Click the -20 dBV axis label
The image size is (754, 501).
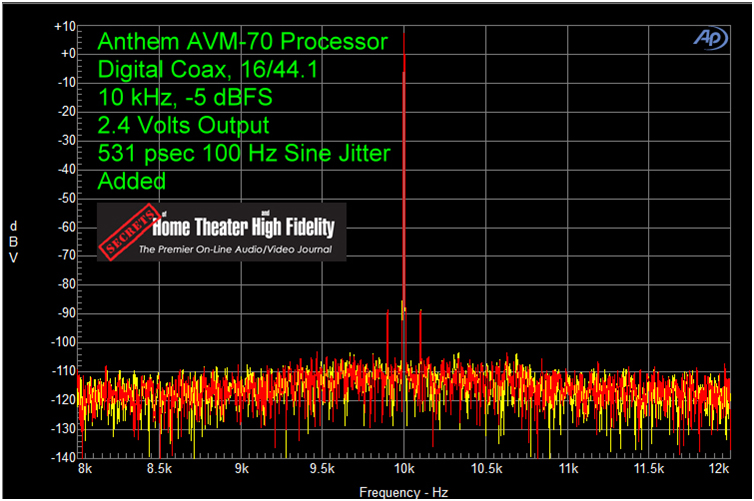pyautogui.click(x=67, y=111)
